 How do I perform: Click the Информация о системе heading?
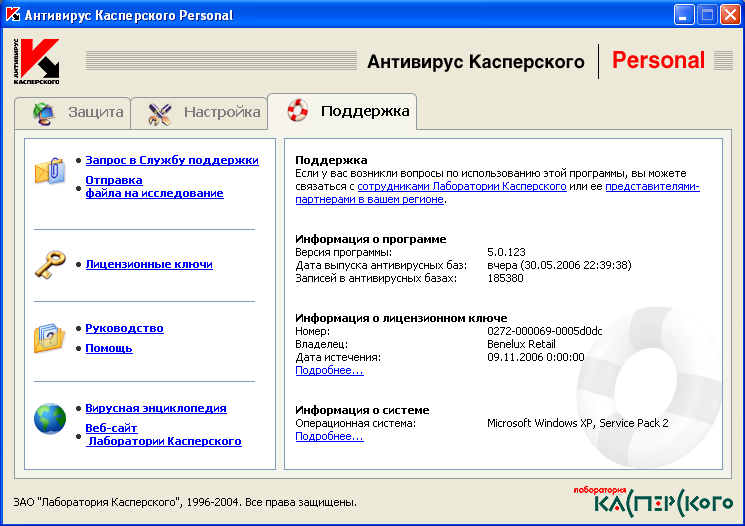tap(362, 410)
